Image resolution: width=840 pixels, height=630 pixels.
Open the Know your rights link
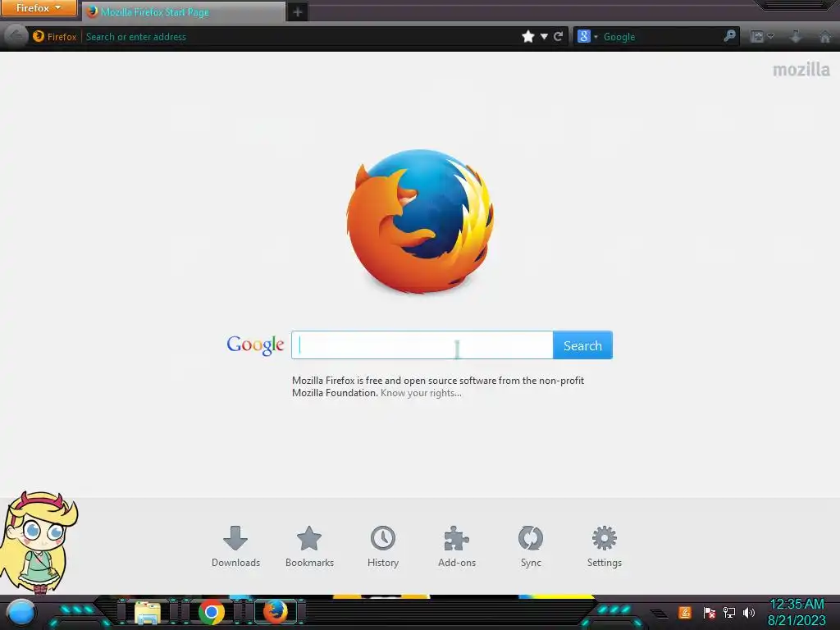421,393
